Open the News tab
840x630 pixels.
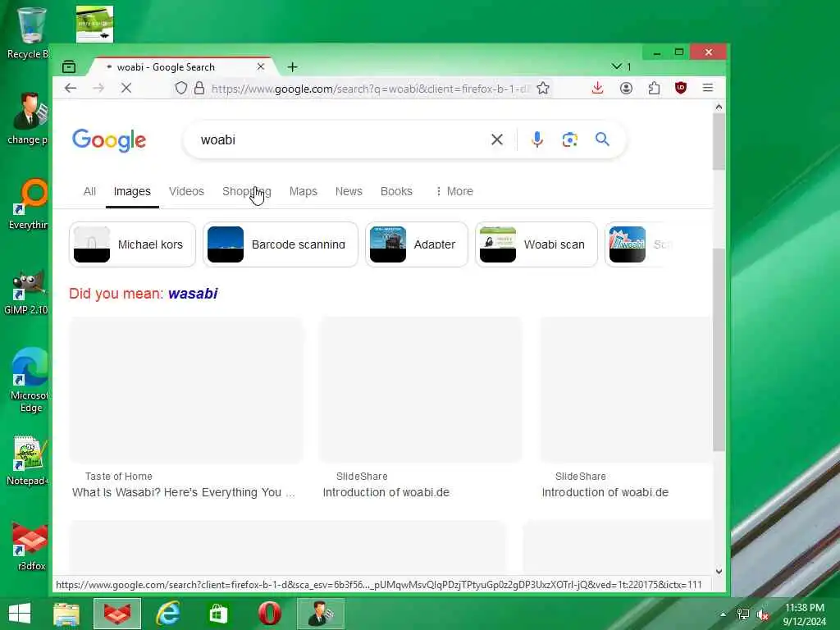click(349, 191)
